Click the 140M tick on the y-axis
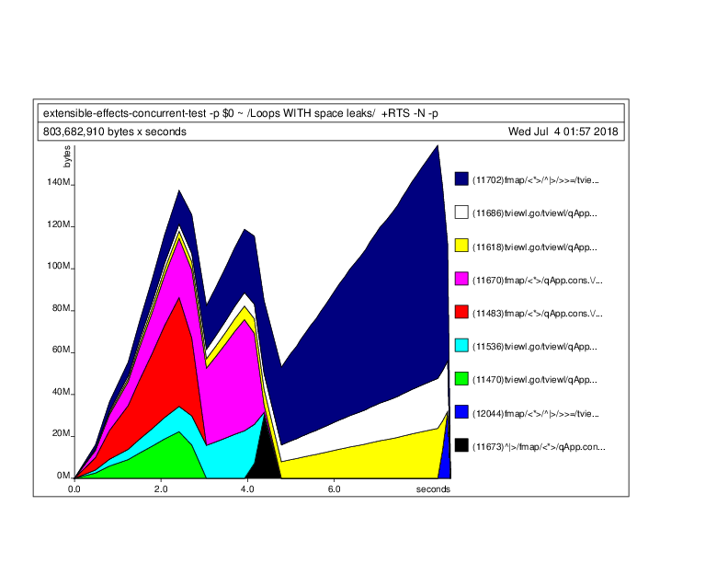This screenshot has height=563, width=728. [57, 183]
